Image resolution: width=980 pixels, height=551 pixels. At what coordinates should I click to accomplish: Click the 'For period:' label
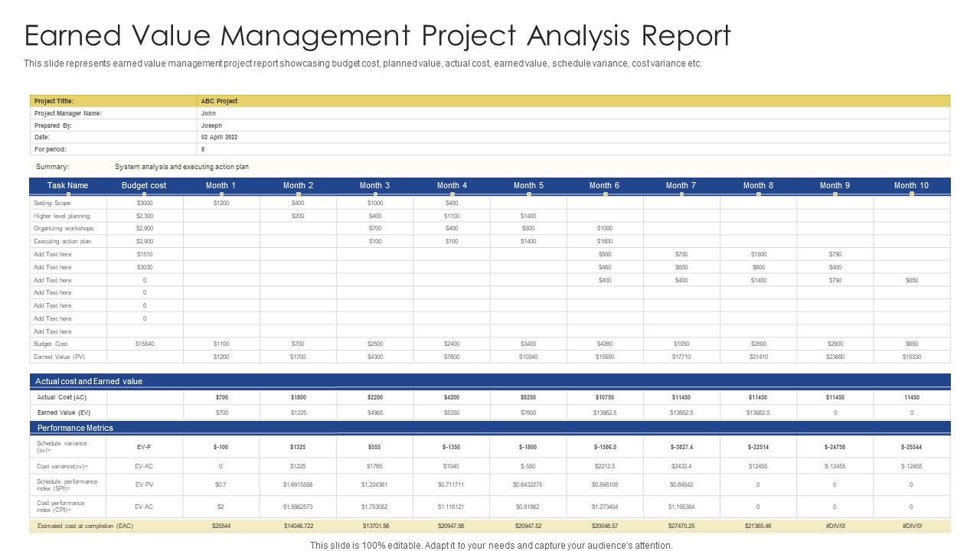tap(50, 149)
